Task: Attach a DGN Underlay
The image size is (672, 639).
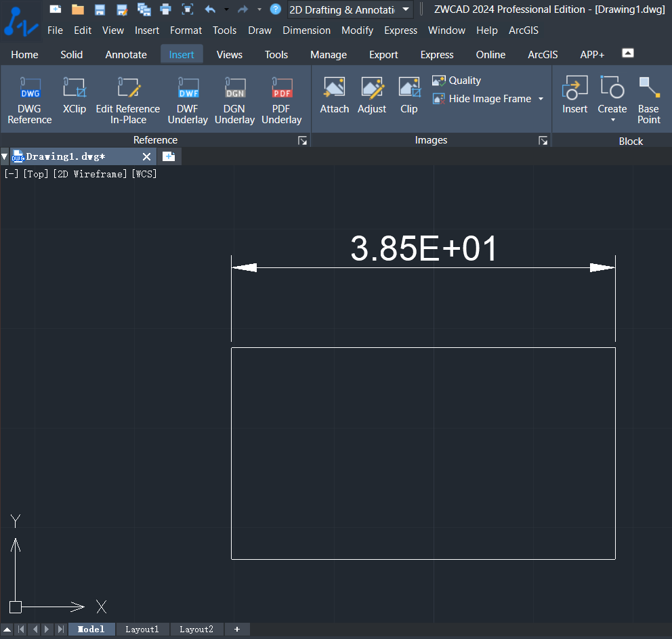Action: [x=235, y=101]
